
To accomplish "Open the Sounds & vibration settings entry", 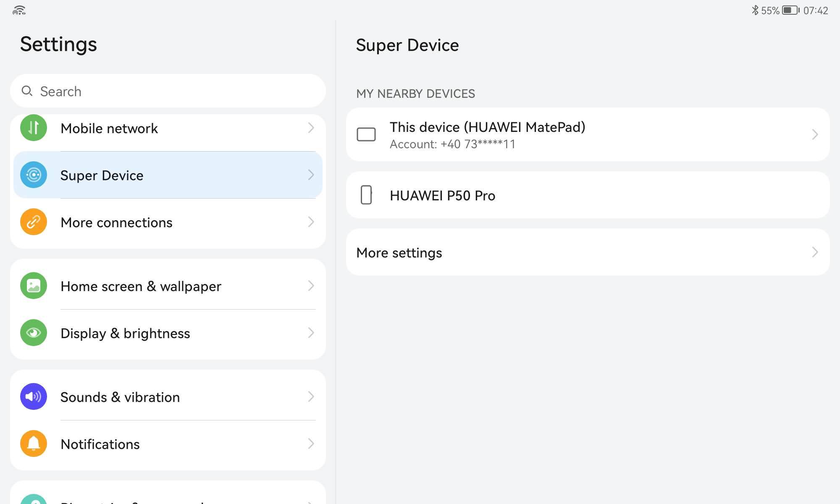I will tap(120, 397).
